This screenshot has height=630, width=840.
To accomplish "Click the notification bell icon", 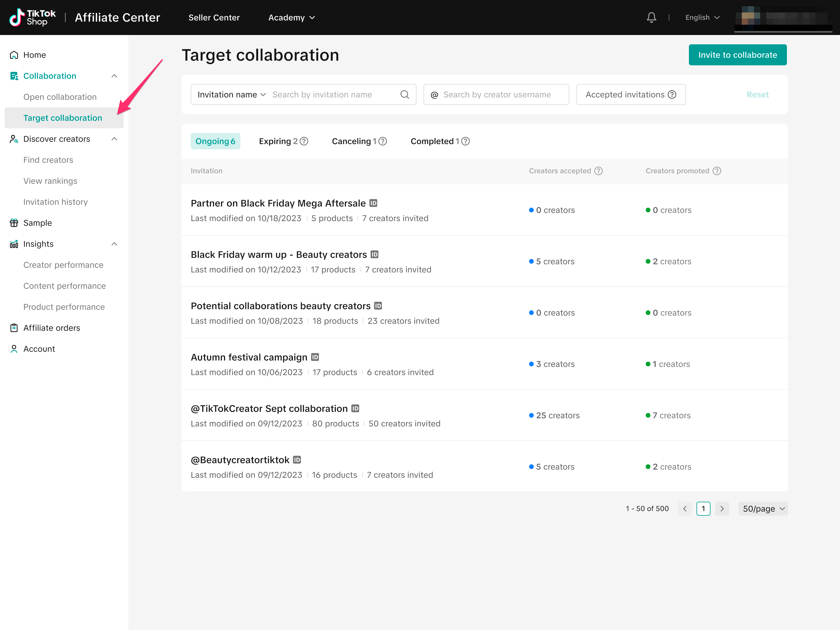I will [x=651, y=17].
